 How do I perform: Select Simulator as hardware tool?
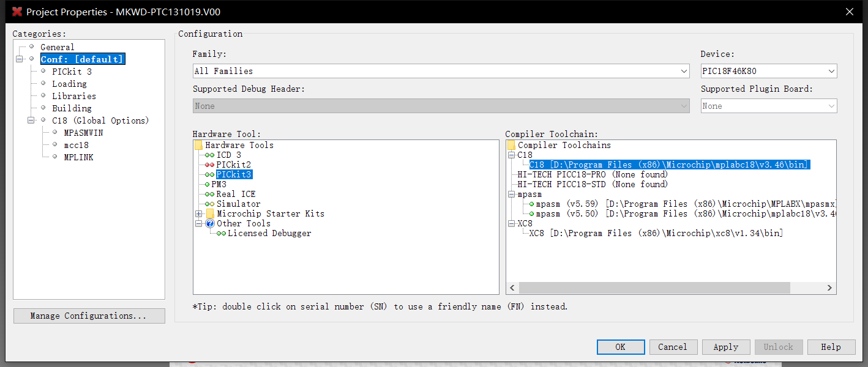238,204
